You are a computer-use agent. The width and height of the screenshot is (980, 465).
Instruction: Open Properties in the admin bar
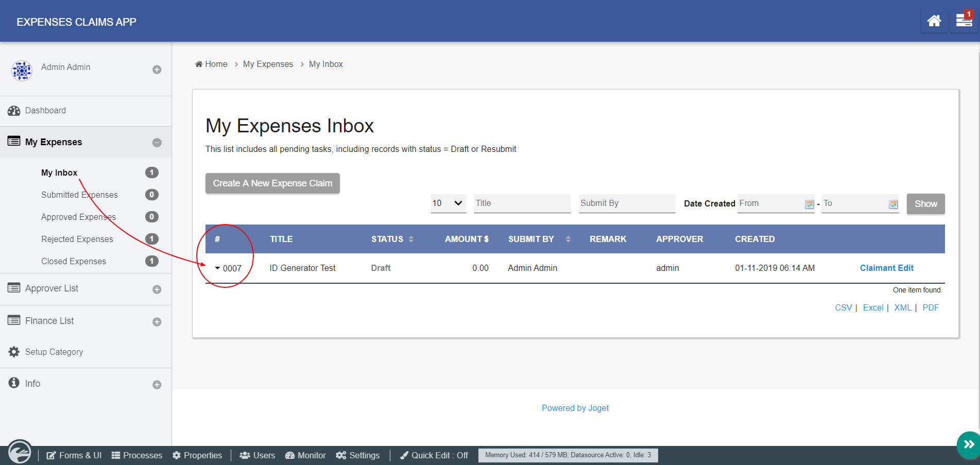pos(197,455)
